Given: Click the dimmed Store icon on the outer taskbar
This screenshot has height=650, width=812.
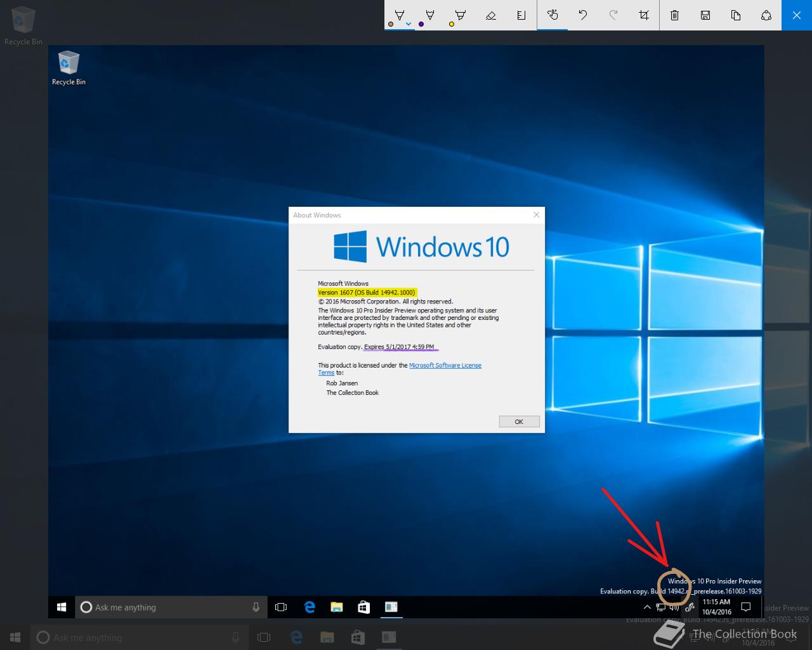Looking at the screenshot, I should (x=358, y=637).
